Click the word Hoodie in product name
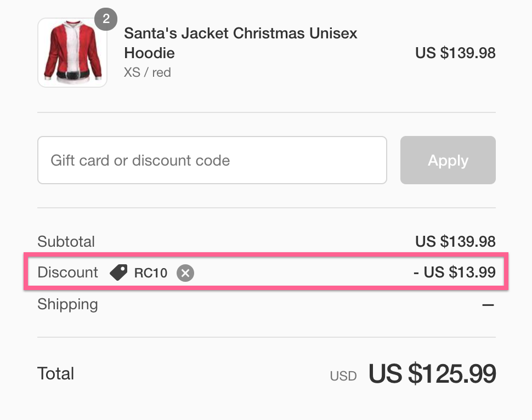 tap(149, 53)
